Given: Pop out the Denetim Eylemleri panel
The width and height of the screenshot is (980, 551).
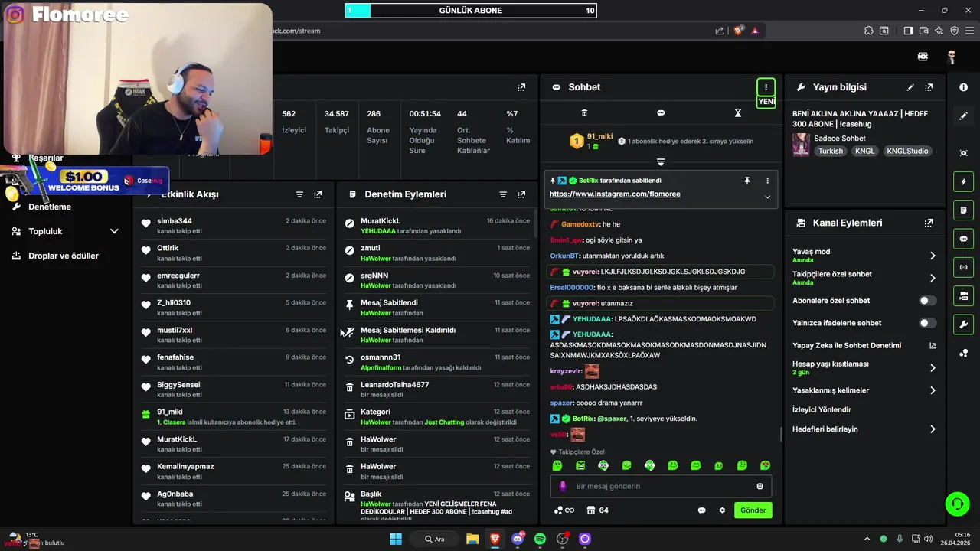Looking at the screenshot, I should click(x=521, y=194).
